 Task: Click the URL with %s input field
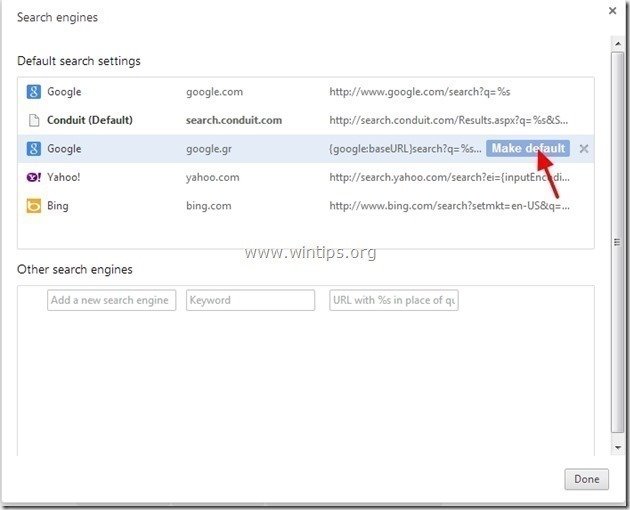coord(394,300)
